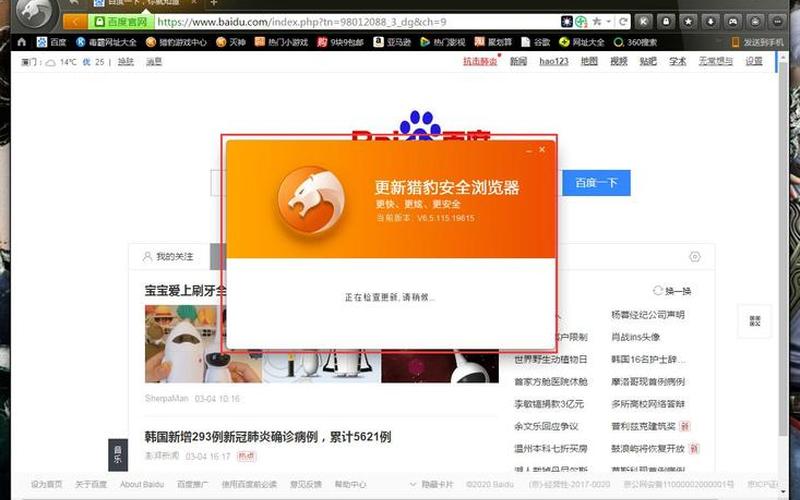Open the 热门小游戏 bookmark
Viewport: 800px width, 500px height.
tap(281, 42)
